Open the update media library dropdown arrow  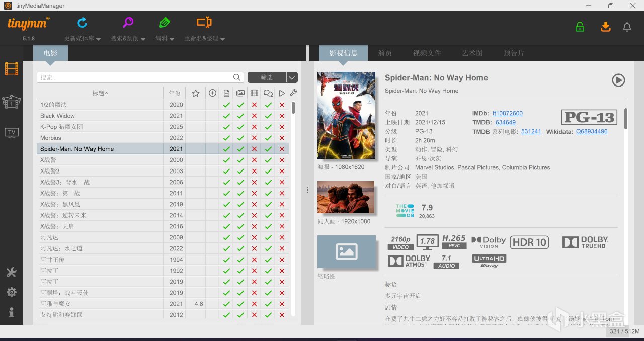[98, 39]
